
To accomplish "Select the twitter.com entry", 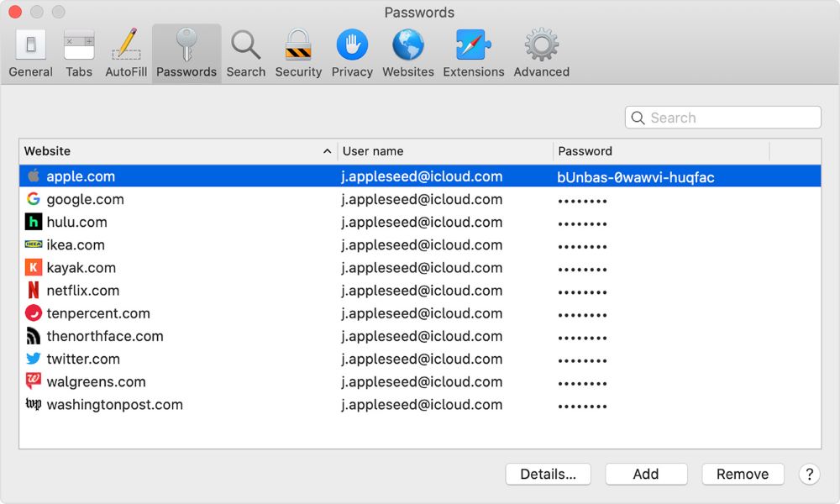I will [420, 359].
